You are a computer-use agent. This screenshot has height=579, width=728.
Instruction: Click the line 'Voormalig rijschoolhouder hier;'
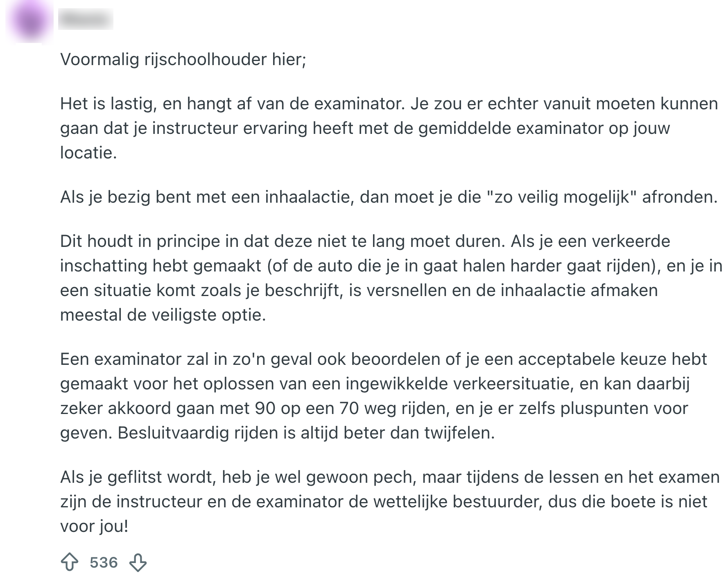[x=183, y=60]
